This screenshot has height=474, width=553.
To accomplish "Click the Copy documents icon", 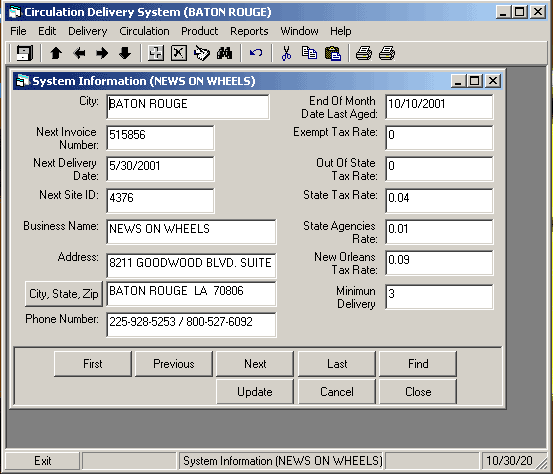I will click(309, 54).
